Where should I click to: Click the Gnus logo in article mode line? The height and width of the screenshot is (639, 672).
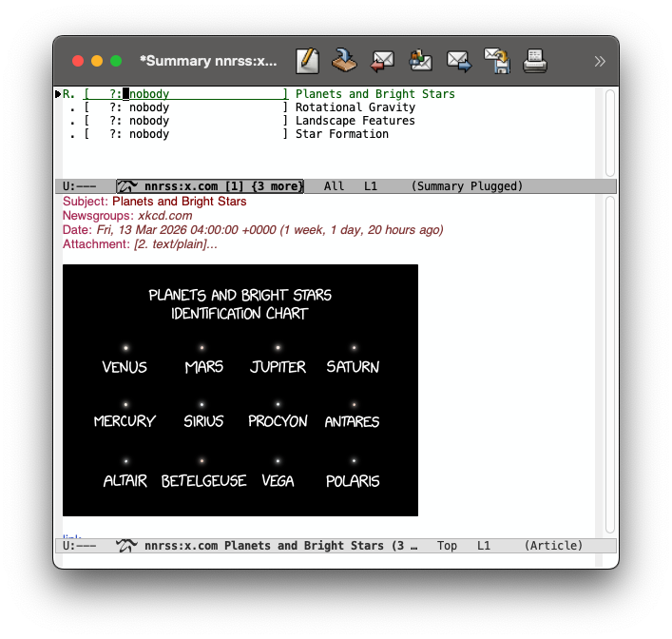tap(126, 546)
